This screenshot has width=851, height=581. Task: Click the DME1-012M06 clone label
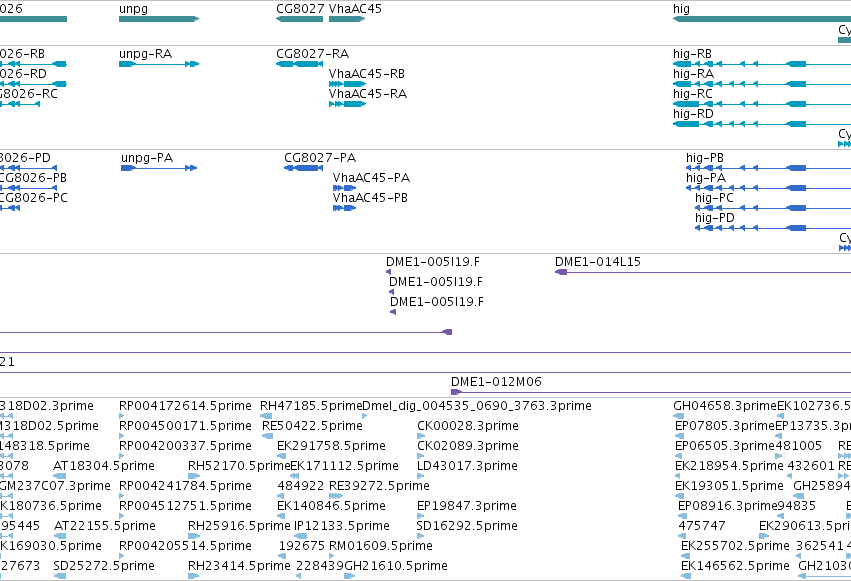pos(496,382)
